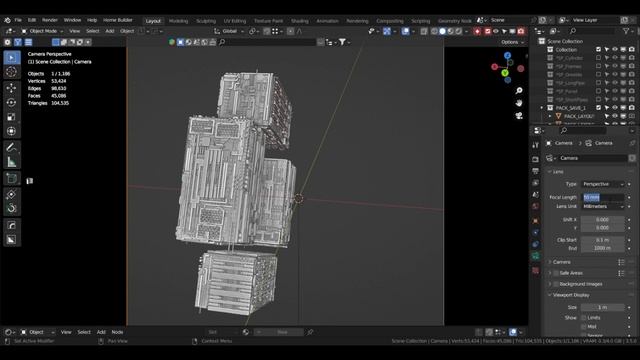Choose the Move tool
640x360 pixels.
[x=11, y=88]
